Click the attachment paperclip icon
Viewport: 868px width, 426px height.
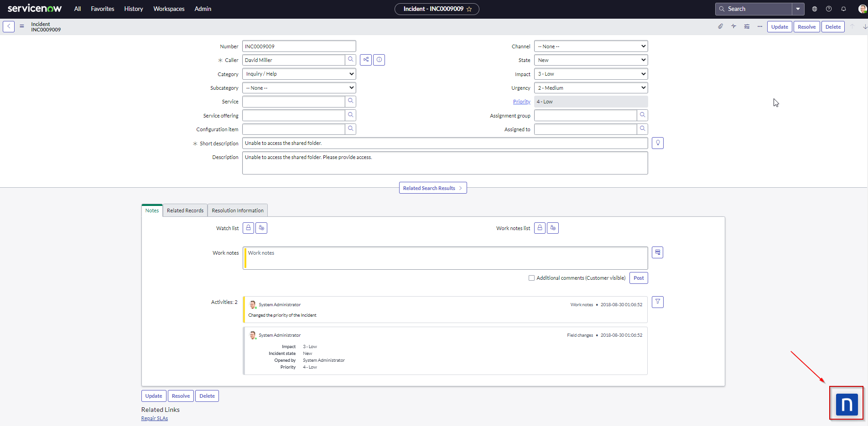(x=720, y=26)
